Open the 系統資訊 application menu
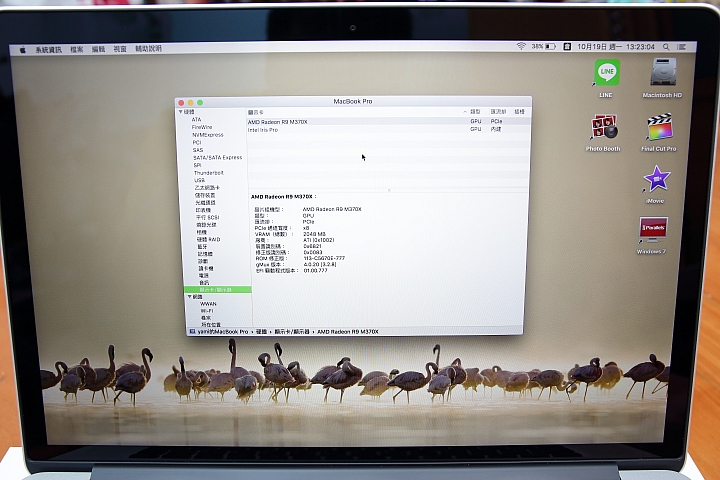 [x=49, y=50]
